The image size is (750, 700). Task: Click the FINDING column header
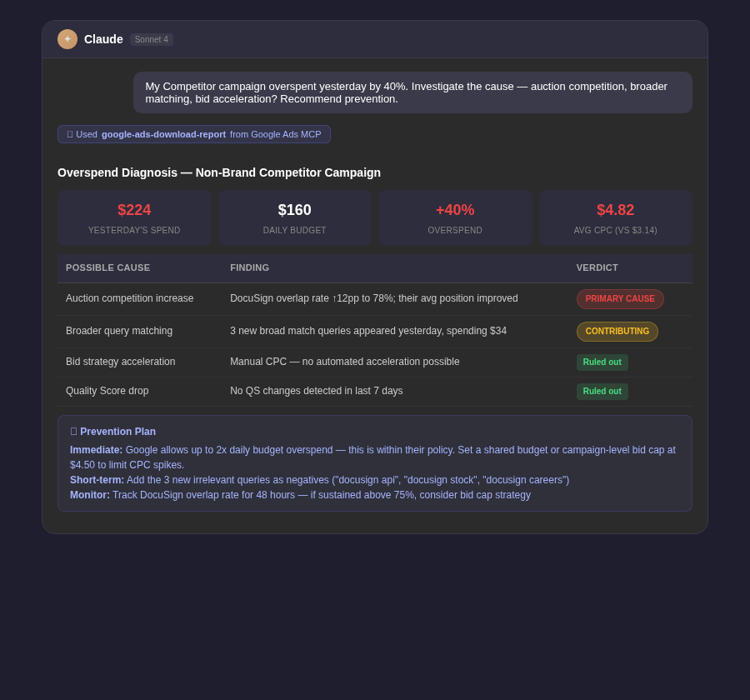point(249,268)
